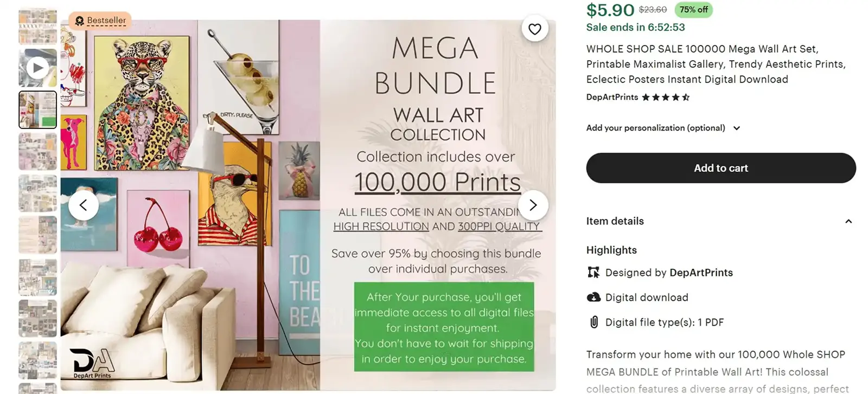Image resolution: width=868 pixels, height=394 pixels.
Task: Expand the 75% off sale badge details
Action: (693, 10)
